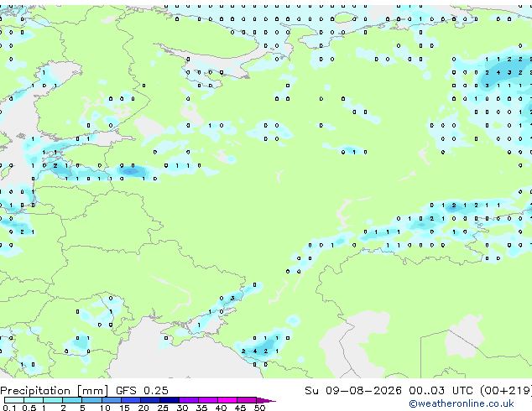The width and height of the screenshot is (532, 411).
Task: Pick the palest cyan legend swatch above 0.1
Action: 14,400
